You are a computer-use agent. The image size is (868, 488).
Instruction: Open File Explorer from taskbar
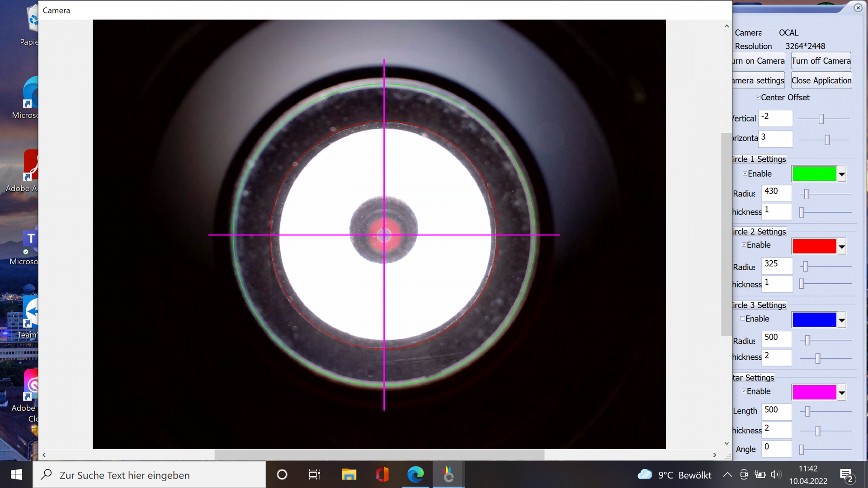(x=349, y=474)
